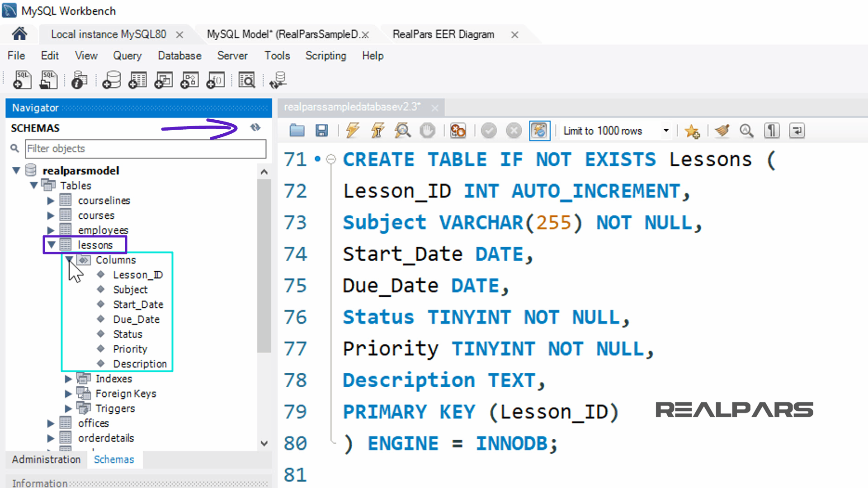The height and width of the screenshot is (488, 868).
Task: Click the schema tree scroll up arrow
Action: point(264,172)
